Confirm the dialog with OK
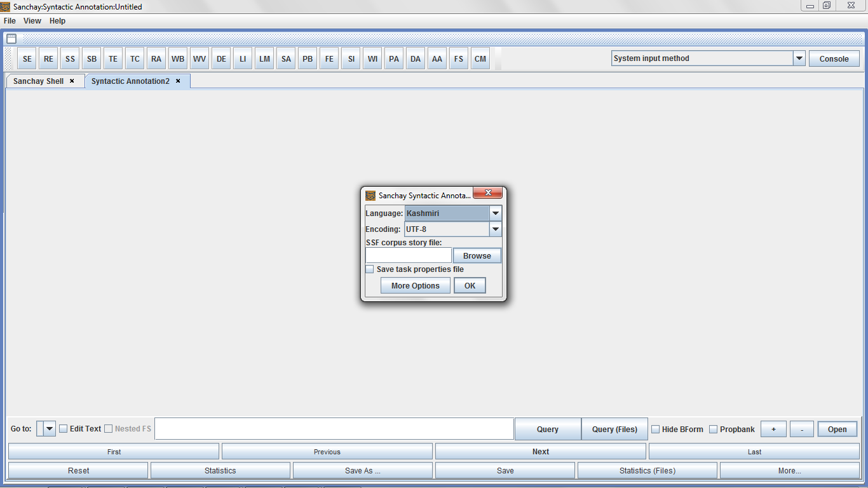Screen dimensions: 868x488 point(470,286)
